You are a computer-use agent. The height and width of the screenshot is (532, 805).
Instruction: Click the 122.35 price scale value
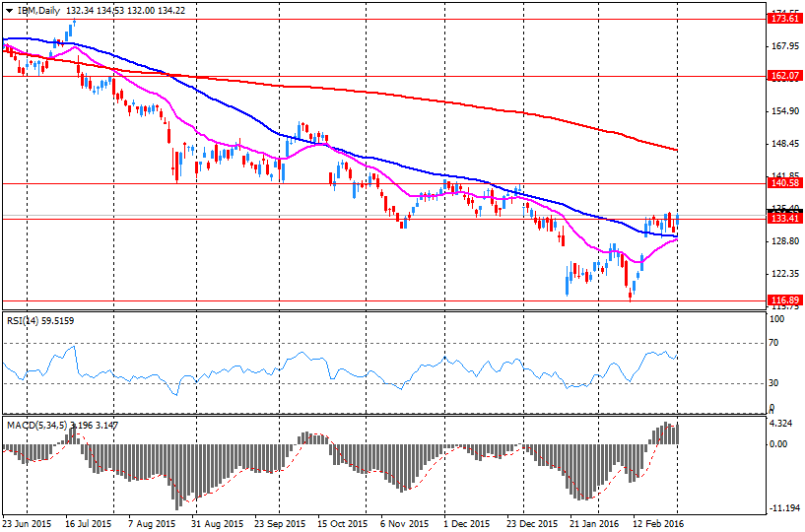pos(786,274)
